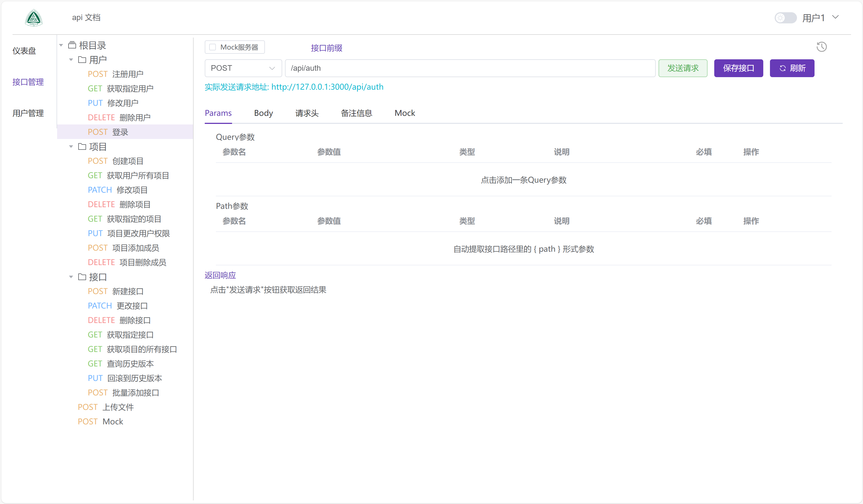Switch to the 请求头 tab
The width and height of the screenshot is (863, 504).
(307, 113)
